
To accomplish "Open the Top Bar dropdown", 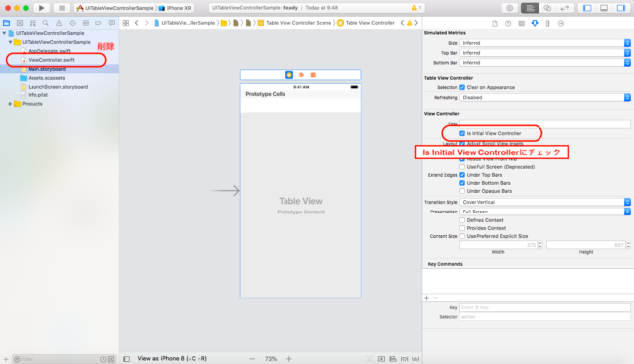I will [544, 53].
